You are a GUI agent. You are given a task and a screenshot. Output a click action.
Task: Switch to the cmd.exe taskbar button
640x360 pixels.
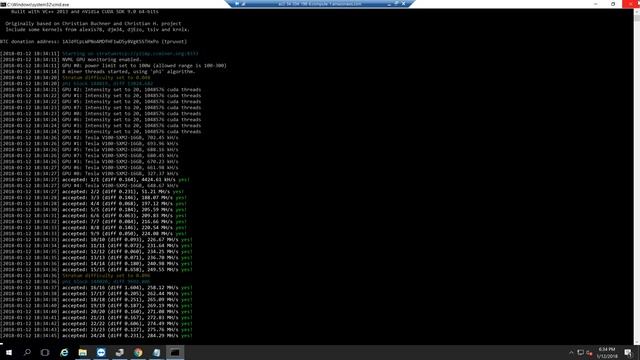tap(175, 352)
